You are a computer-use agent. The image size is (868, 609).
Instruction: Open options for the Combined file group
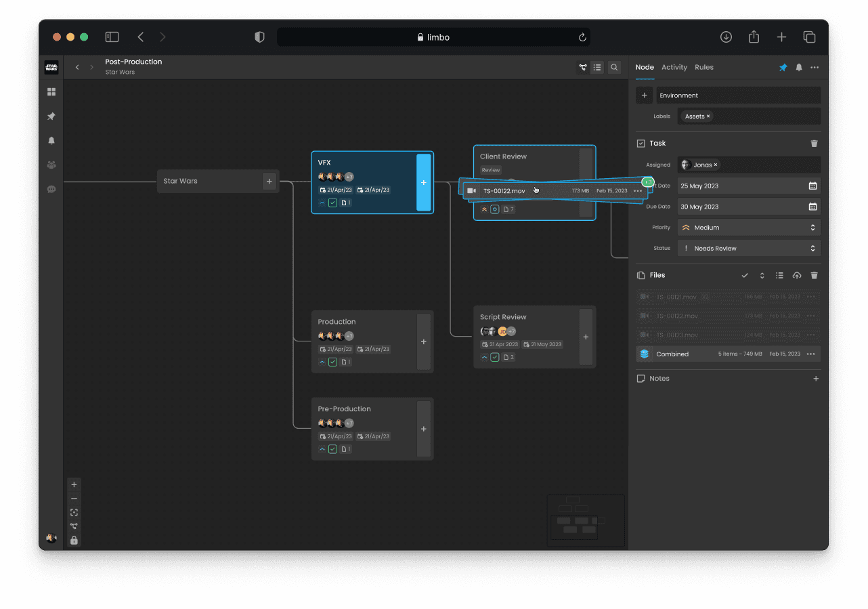point(810,354)
